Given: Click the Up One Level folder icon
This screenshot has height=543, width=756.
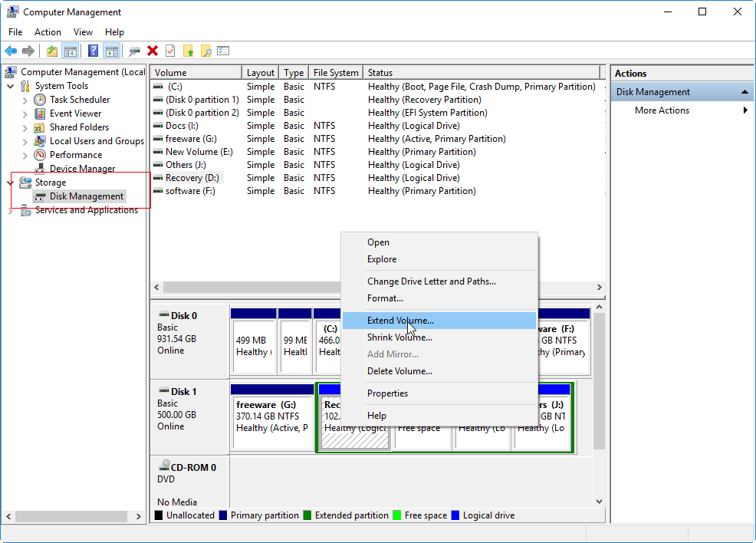Looking at the screenshot, I should (51, 51).
